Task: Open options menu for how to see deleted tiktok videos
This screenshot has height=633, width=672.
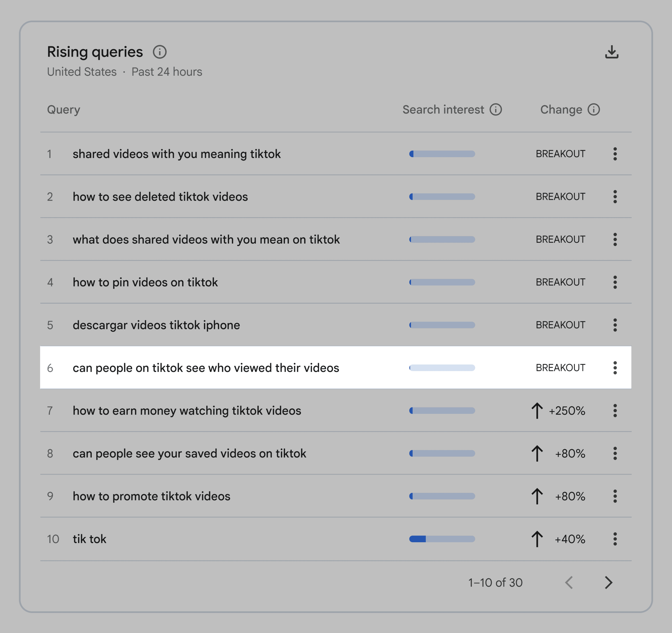Action: point(615,197)
